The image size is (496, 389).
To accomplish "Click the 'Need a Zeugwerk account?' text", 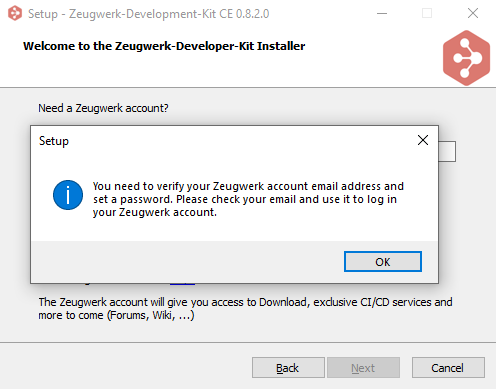I will coord(103,108).
